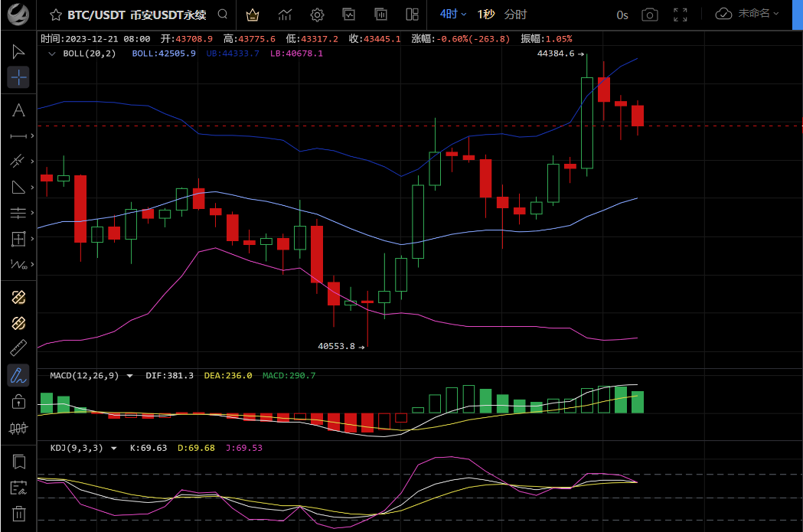This screenshot has height=532, width=803.
Task: Click the LB:40678.1 lower band value
Action: click(x=296, y=54)
